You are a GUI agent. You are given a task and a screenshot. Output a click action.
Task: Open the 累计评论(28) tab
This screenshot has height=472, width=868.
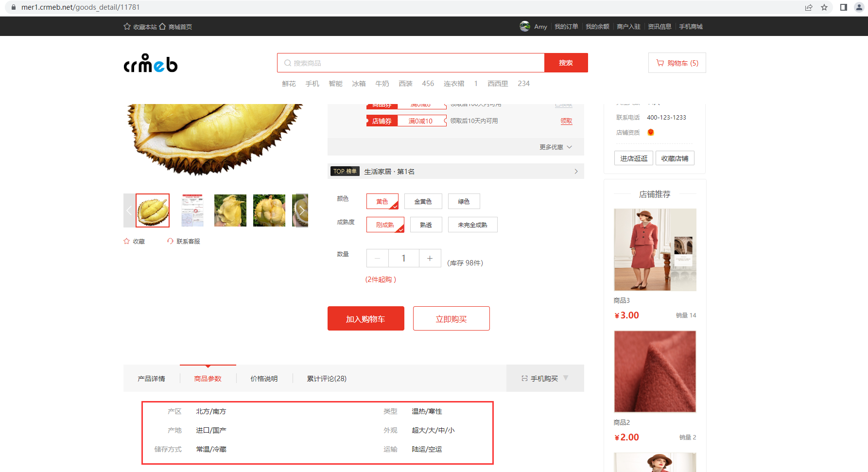(327, 379)
